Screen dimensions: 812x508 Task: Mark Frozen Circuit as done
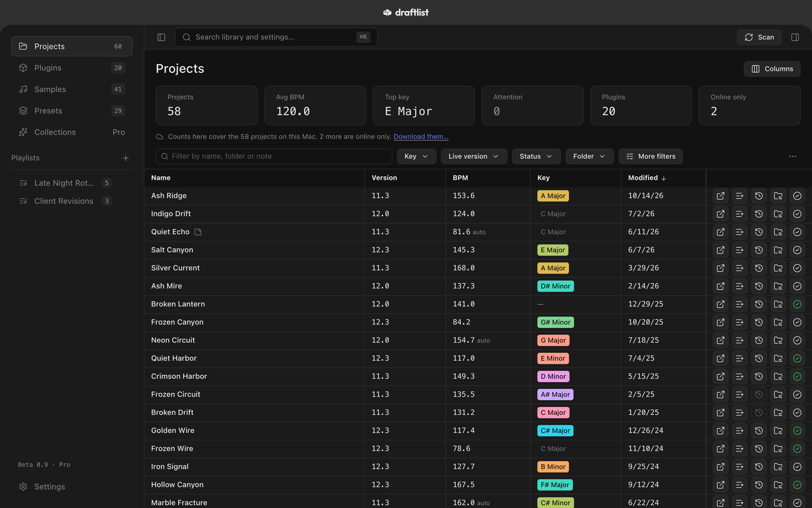(x=797, y=395)
